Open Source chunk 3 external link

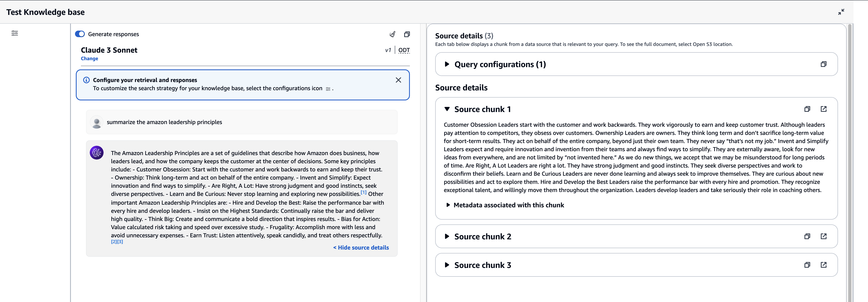[x=823, y=265]
